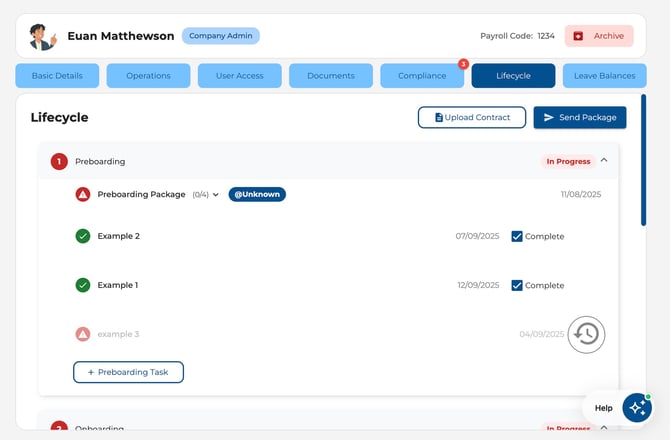This screenshot has width=670, height=440.
Task: Click the @Unknown assignee tag
Action: tap(257, 194)
